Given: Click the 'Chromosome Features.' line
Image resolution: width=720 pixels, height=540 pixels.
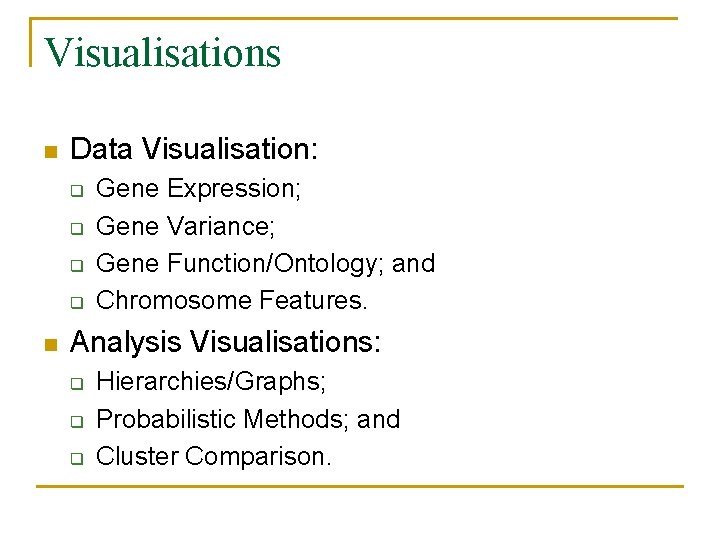Looking at the screenshot, I should coord(232,300).
